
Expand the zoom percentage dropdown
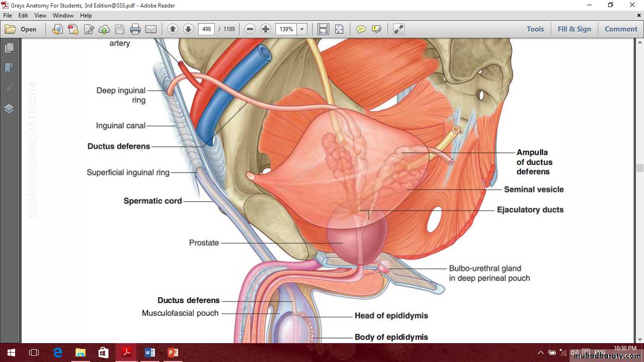coord(302,29)
